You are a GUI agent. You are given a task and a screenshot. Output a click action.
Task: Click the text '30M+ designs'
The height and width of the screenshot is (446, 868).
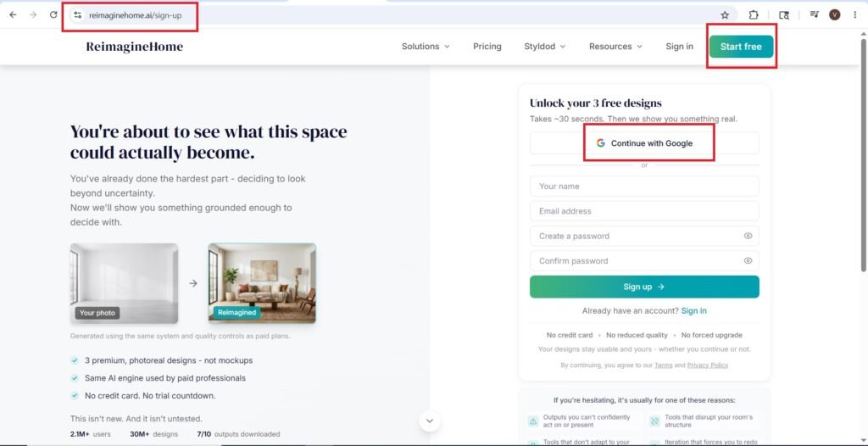click(x=154, y=434)
